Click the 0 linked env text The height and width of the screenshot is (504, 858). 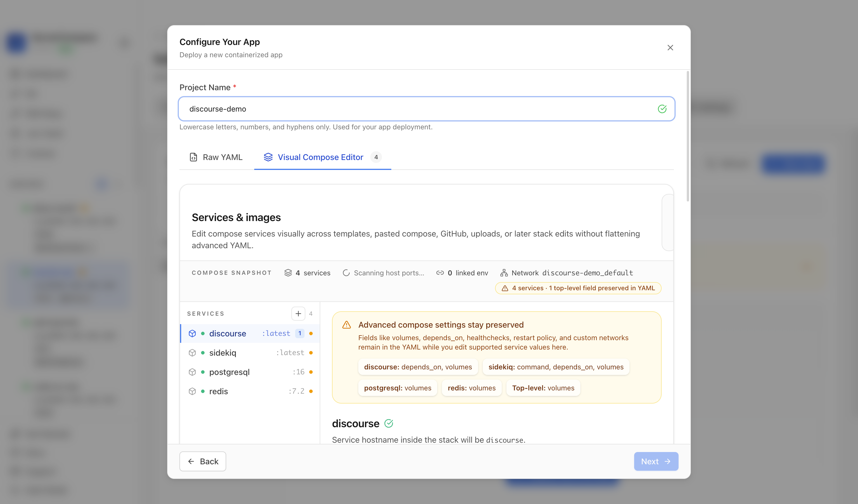coord(468,273)
